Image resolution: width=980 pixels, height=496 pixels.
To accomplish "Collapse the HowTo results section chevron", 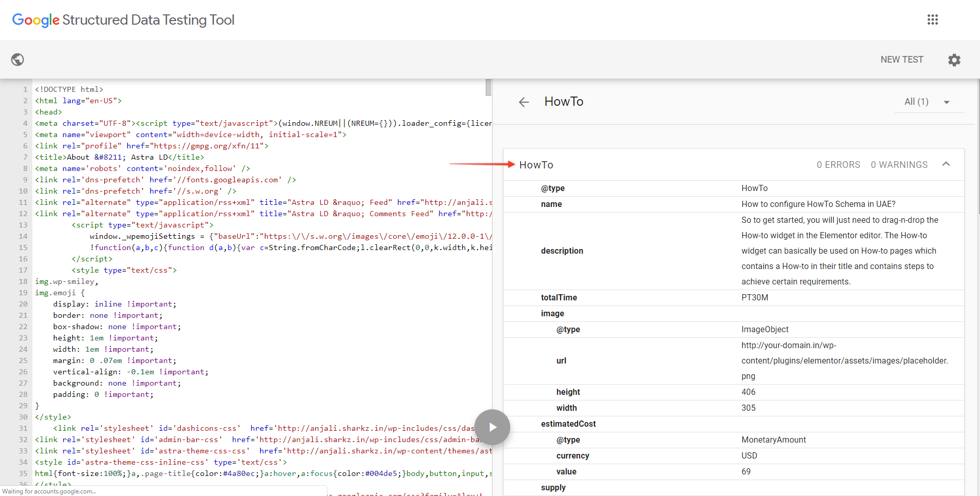I will coord(946,164).
